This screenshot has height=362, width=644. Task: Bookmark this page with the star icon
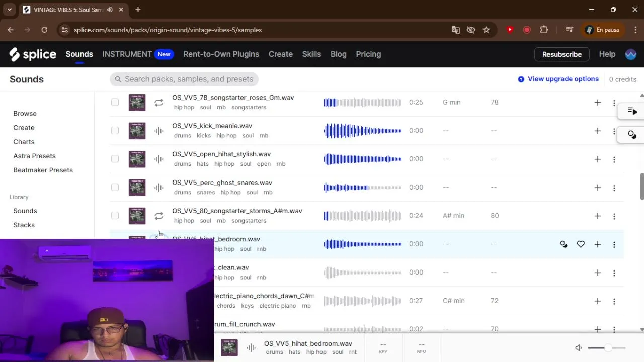point(486,30)
